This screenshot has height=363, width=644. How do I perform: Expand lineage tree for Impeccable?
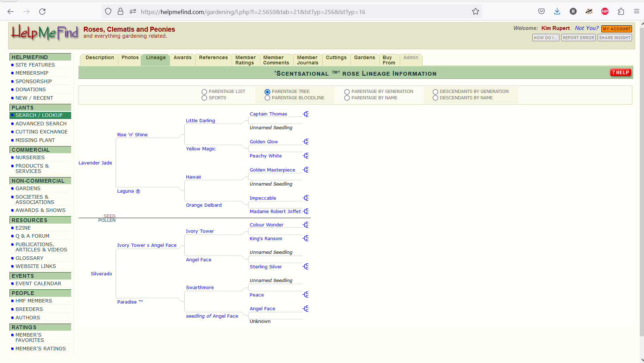point(306,198)
